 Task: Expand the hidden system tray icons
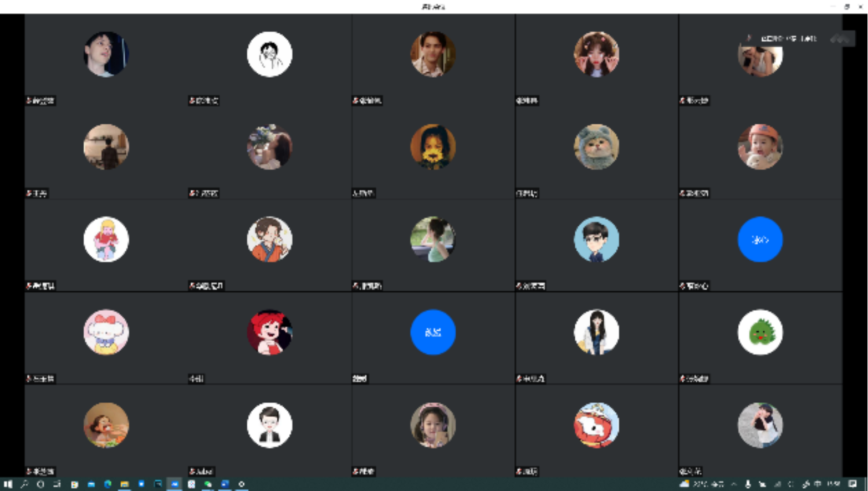click(734, 484)
